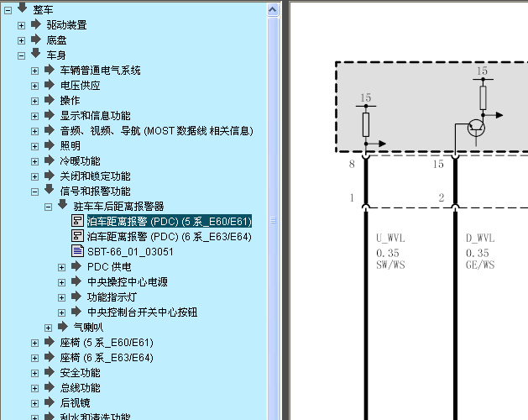Screen dimensions: 528x420
Task: Collapse 驻车车后距离报警器 branch
Action: click(x=48, y=207)
